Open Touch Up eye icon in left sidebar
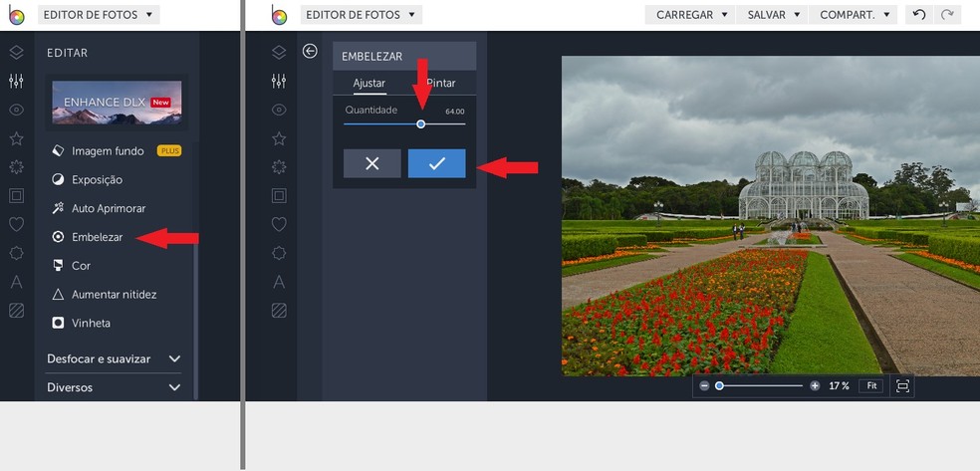The width and height of the screenshot is (980, 471). pyautogui.click(x=17, y=110)
